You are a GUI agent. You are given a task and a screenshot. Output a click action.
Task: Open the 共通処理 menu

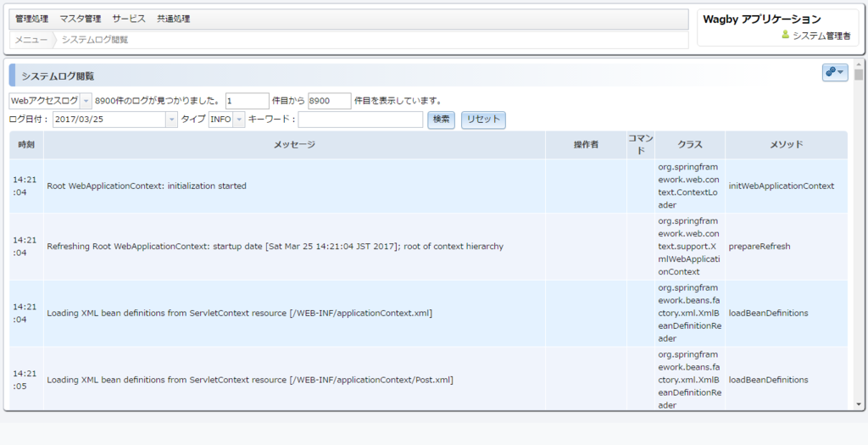(x=173, y=19)
